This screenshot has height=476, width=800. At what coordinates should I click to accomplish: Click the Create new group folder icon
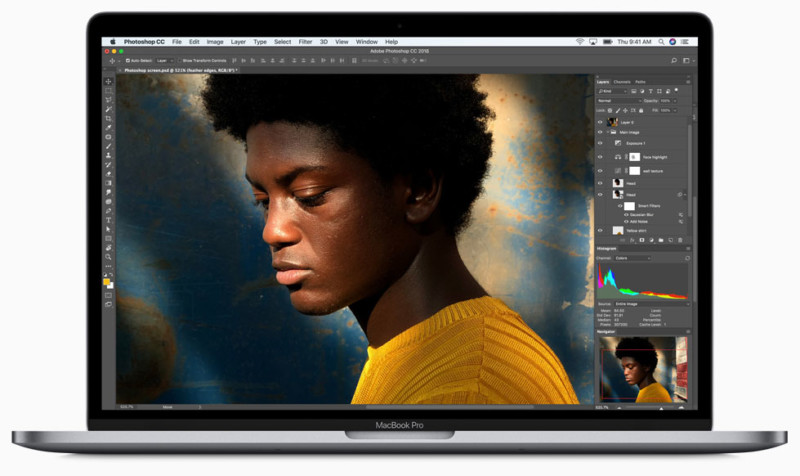pos(661,240)
